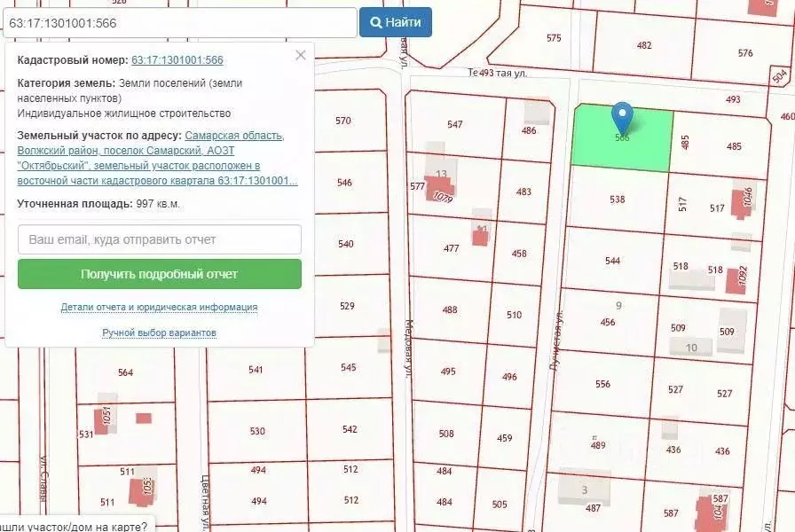Screen dimensions: 795x532
Task: Select parcel 529 on the map
Action: (347, 306)
